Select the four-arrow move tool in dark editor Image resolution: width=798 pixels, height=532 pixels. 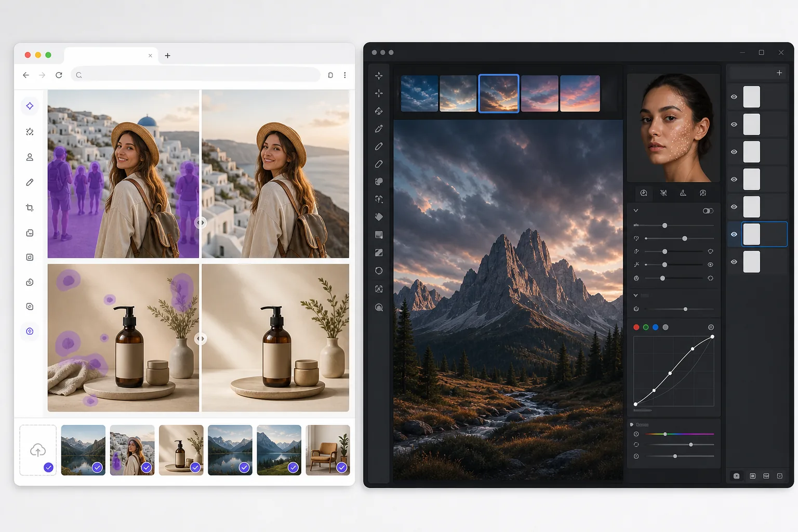(x=379, y=76)
